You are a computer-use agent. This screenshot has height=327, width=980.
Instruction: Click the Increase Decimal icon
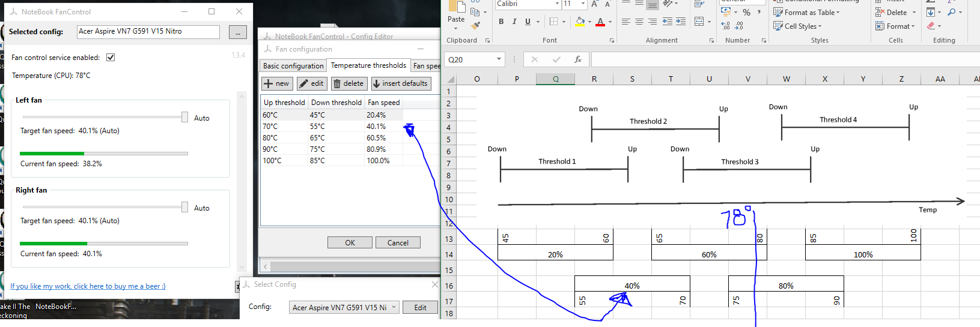tap(726, 26)
